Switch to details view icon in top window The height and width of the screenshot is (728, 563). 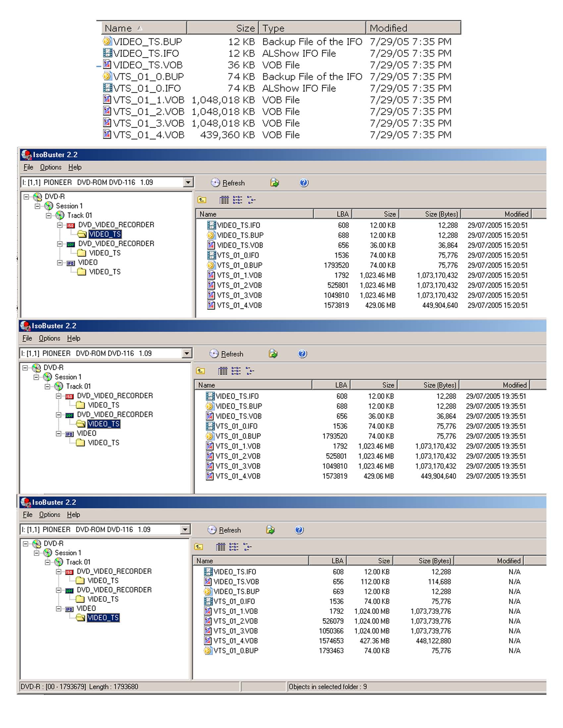pyautogui.click(x=224, y=200)
